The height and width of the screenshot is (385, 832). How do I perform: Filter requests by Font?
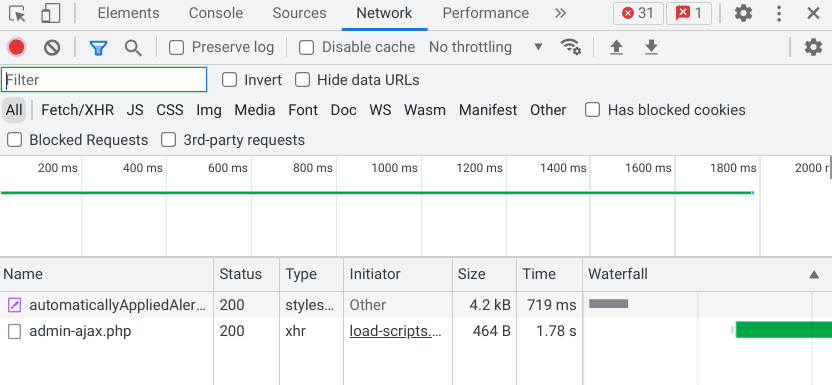(303, 110)
